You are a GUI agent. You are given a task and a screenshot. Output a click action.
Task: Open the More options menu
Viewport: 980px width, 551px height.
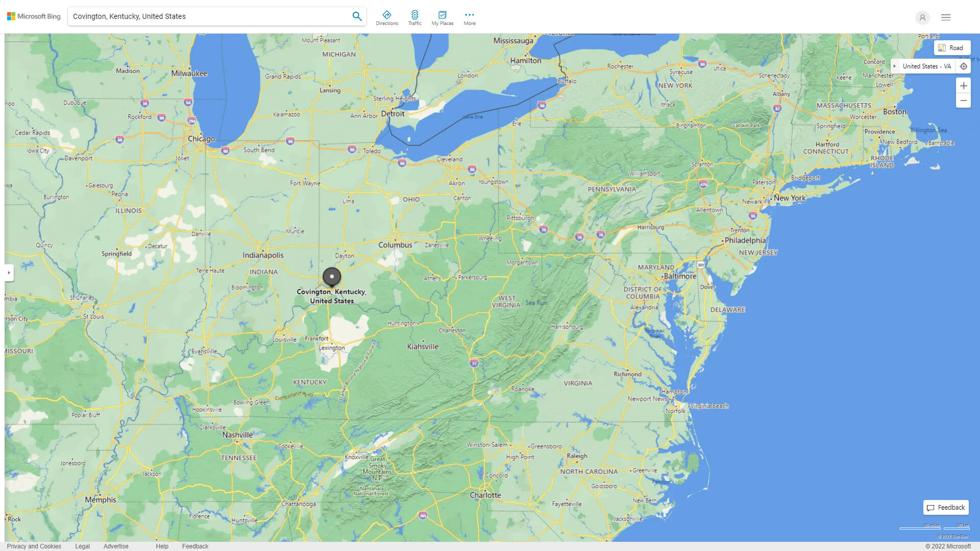[x=469, y=18]
